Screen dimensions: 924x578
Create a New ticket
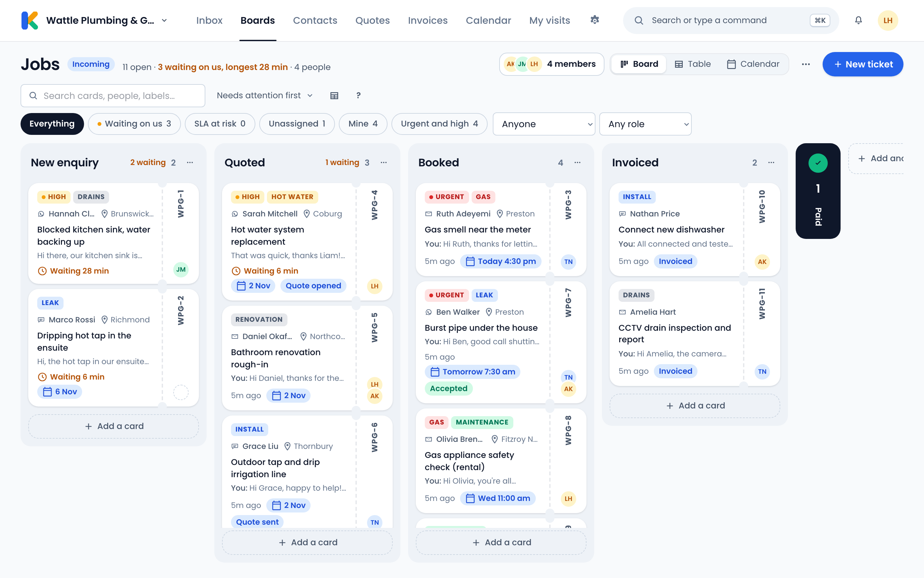click(x=863, y=64)
